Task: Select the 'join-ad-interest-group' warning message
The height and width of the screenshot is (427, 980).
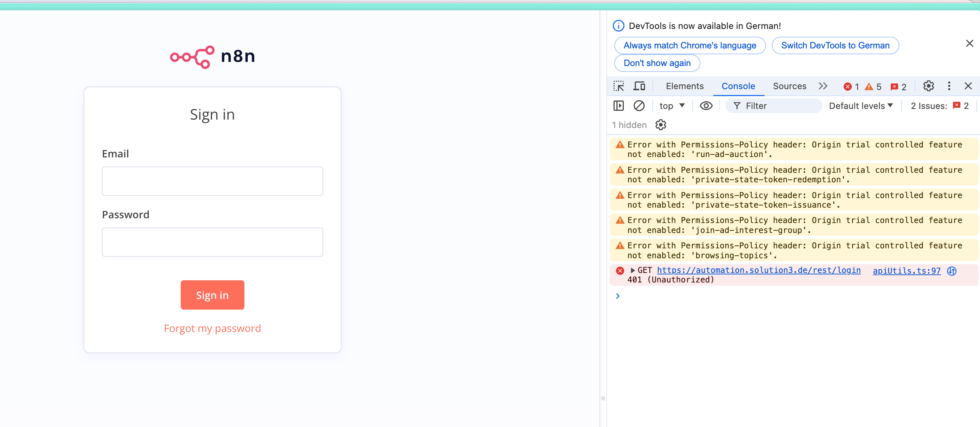Action: 793,225
